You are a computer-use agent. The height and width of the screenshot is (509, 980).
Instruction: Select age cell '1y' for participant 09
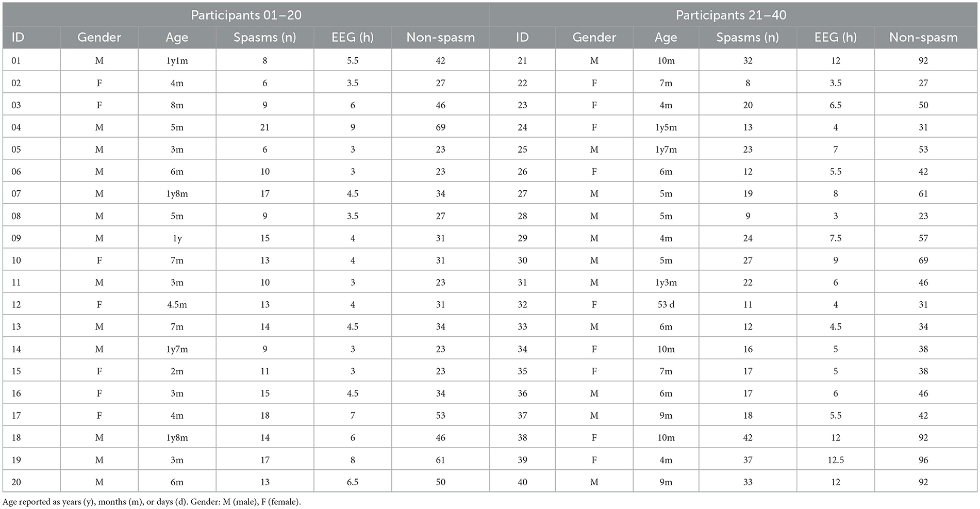[x=177, y=238]
